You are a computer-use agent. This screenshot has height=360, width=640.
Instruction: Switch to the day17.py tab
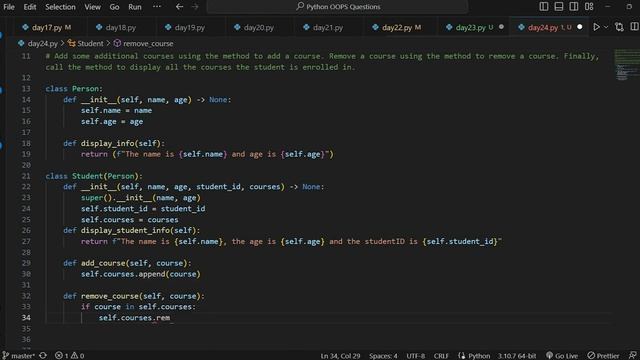pos(47,27)
